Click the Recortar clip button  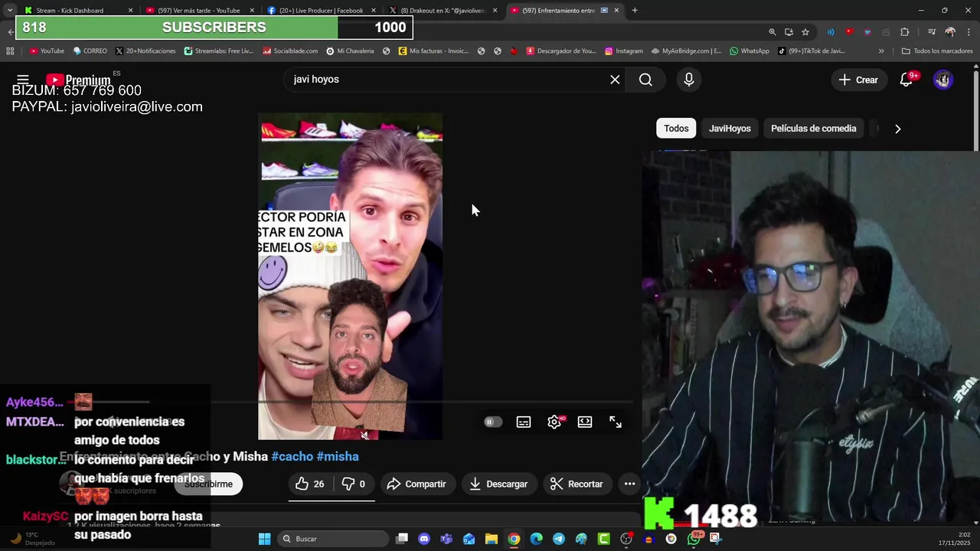click(x=577, y=484)
